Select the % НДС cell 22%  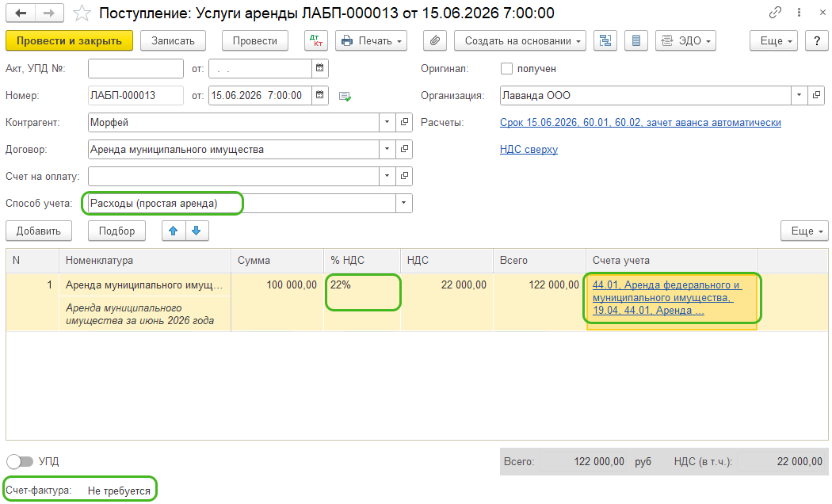362,303
